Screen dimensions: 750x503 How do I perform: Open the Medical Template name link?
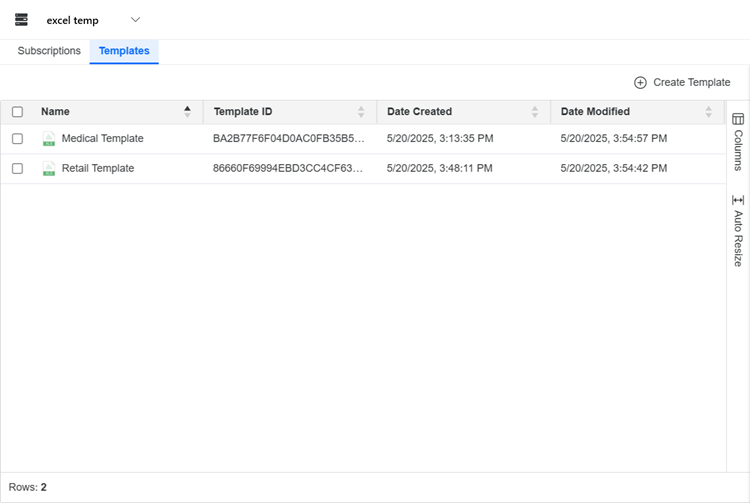tap(102, 139)
